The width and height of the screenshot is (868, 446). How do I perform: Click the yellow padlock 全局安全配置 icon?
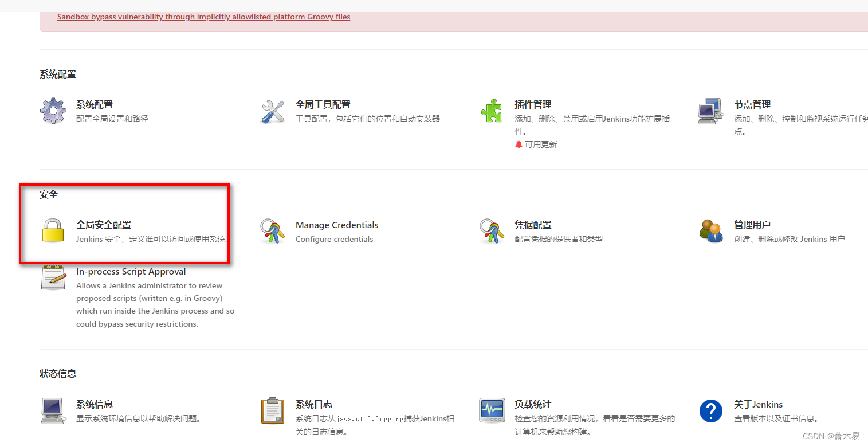pyautogui.click(x=53, y=230)
